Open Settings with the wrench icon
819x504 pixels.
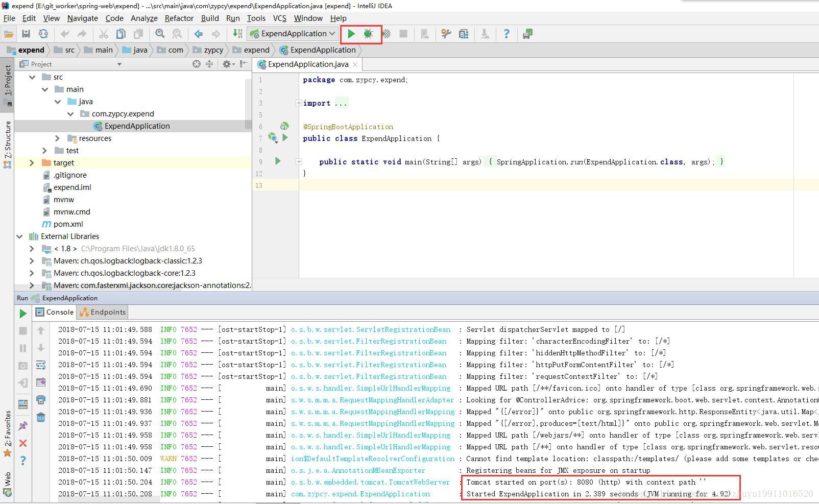(446, 34)
